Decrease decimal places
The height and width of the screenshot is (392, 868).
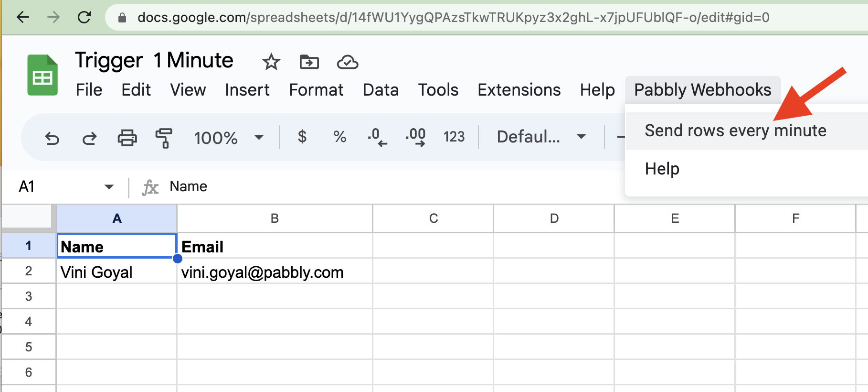[x=377, y=137]
